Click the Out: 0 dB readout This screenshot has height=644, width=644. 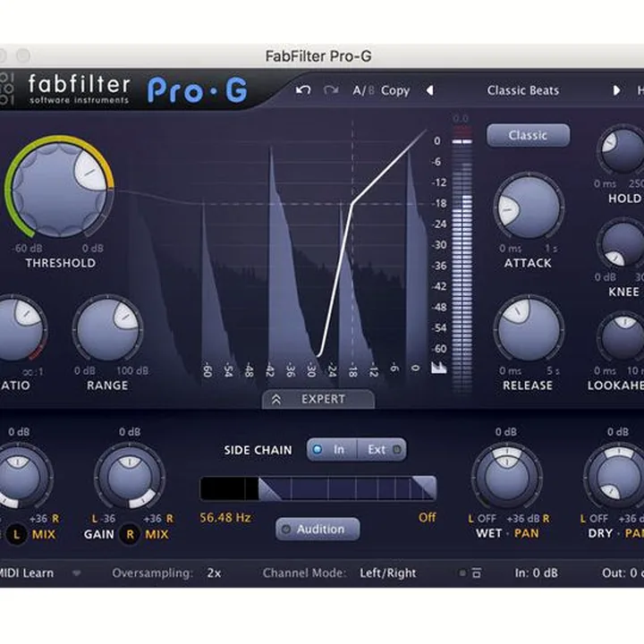pyautogui.click(x=622, y=573)
